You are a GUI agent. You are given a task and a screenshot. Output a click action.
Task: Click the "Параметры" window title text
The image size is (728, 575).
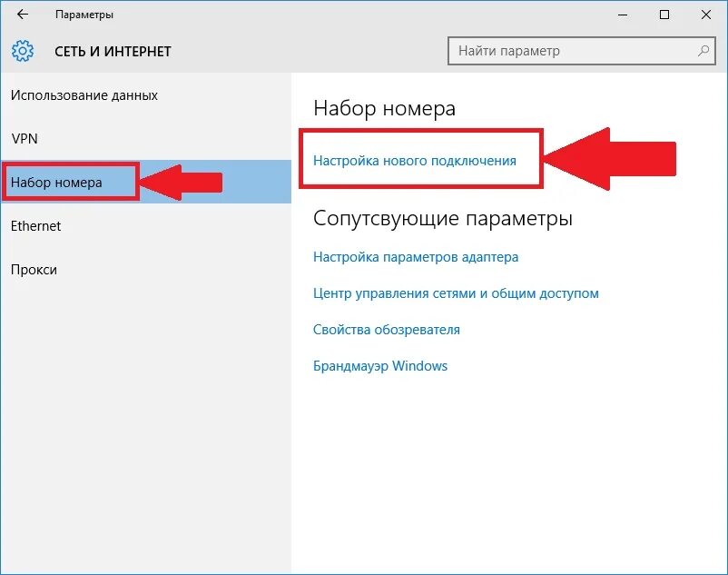click(84, 15)
